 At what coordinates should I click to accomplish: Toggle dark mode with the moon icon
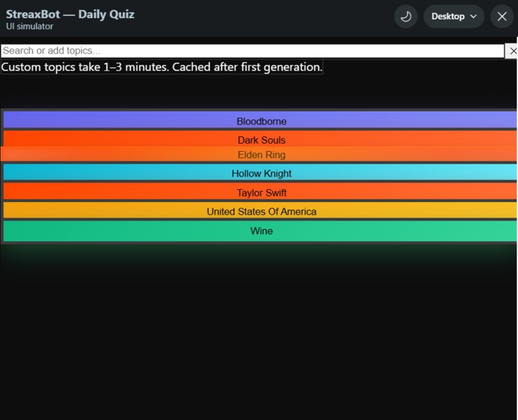point(406,16)
